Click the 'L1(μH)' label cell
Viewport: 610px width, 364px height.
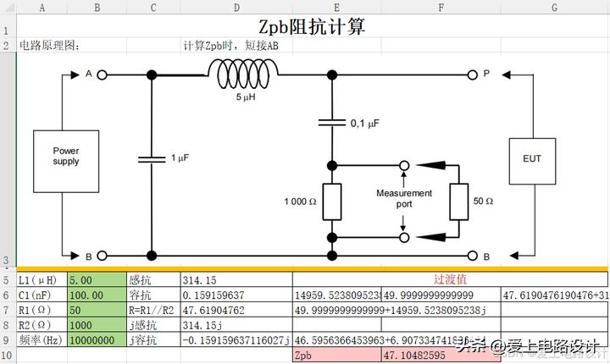pyautogui.click(x=42, y=280)
